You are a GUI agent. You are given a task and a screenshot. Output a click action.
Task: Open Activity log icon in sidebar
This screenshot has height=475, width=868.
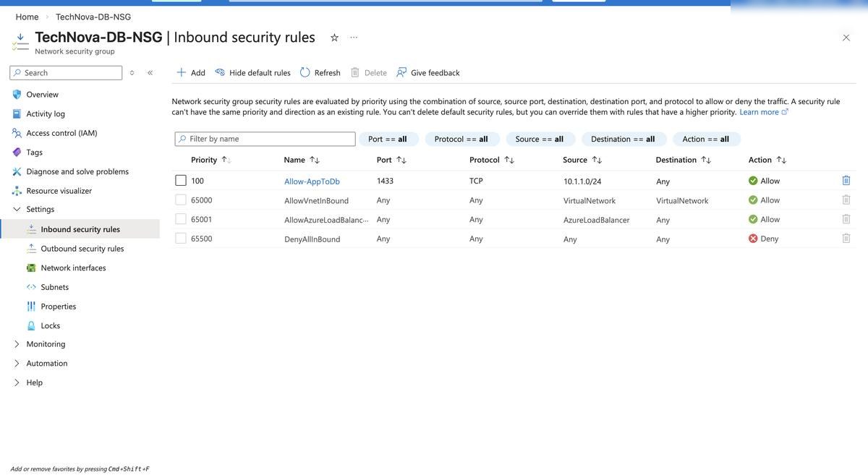pyautogui.click(x=17, y=114)
